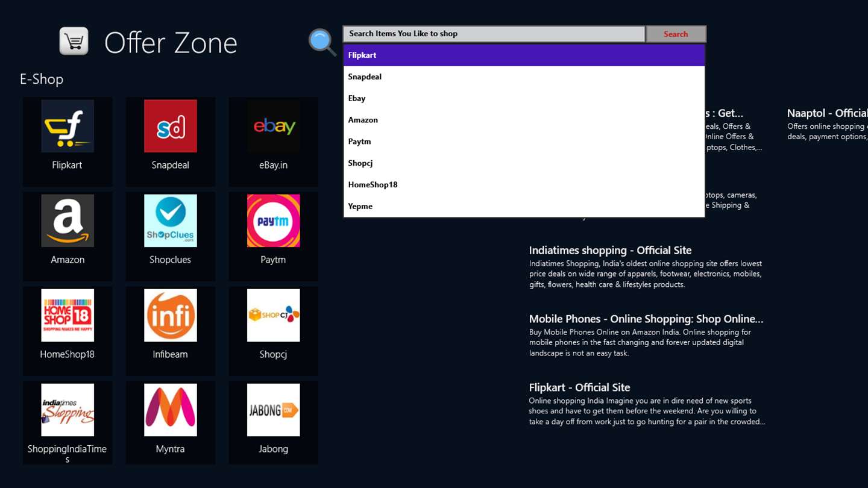Open the HomeShop18 shop tile
Screen dimensions: 868x488
68,331
